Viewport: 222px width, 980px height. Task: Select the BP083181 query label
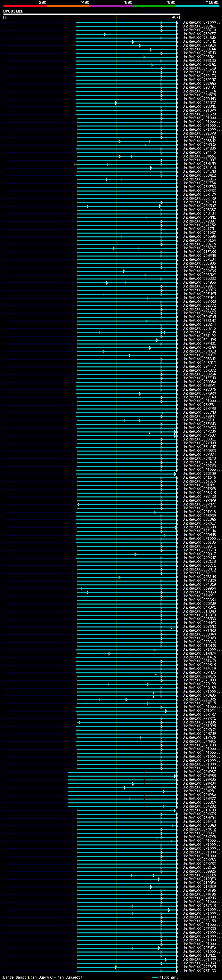[13, 11]
